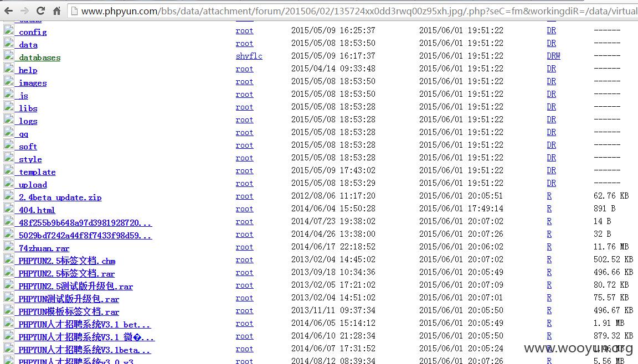
Task: Click the file icon beside images
Action: point(9,80)
